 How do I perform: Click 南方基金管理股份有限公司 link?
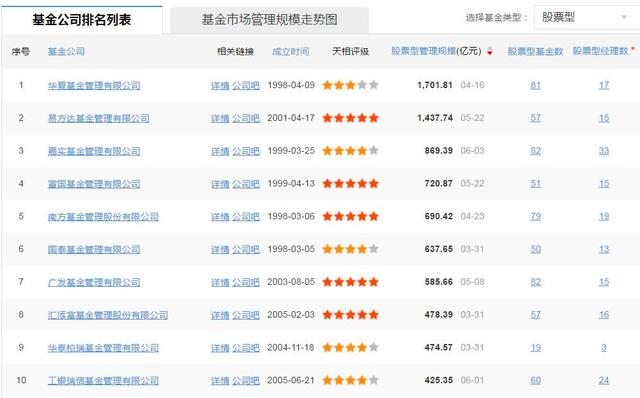click(x=103, y=217)
